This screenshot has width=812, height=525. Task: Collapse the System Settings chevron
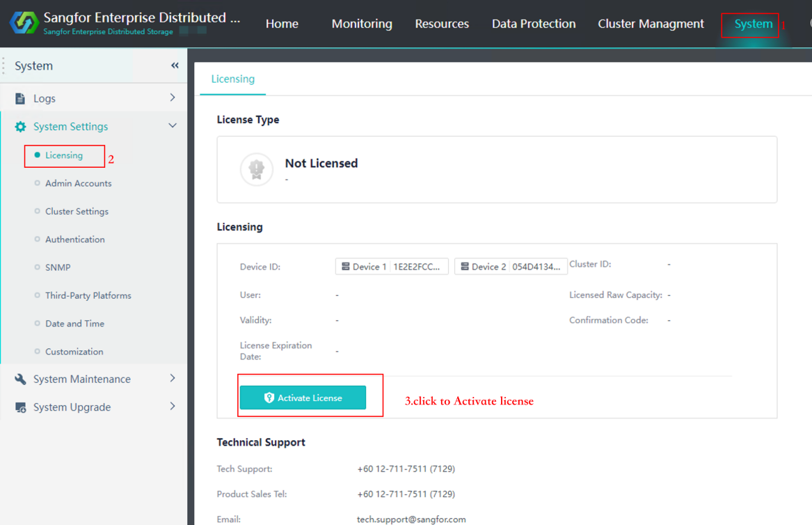point(173,125)
